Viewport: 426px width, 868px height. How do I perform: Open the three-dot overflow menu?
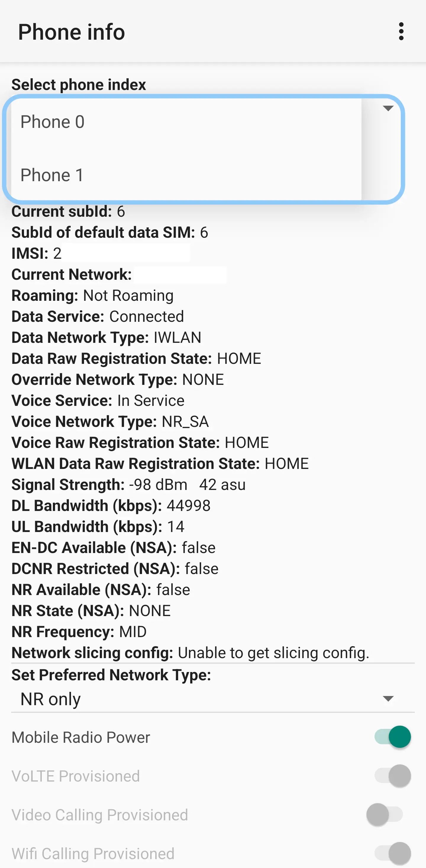pos(401,31)
